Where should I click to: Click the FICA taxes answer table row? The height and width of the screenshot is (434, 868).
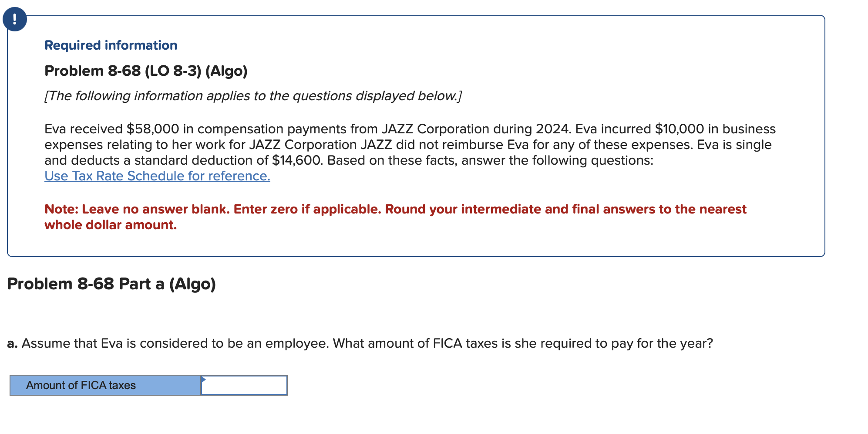point(148,385)
